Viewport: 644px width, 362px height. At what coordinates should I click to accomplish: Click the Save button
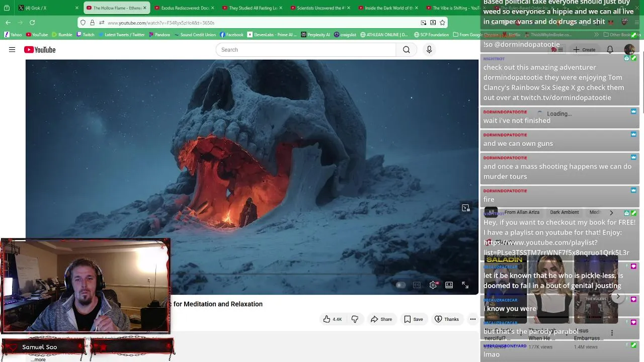pyautogui.click(x=413, y=319)
